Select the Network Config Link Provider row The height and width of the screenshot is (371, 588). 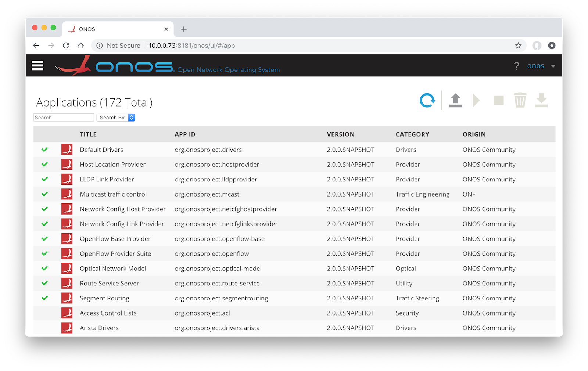(294, 224)
